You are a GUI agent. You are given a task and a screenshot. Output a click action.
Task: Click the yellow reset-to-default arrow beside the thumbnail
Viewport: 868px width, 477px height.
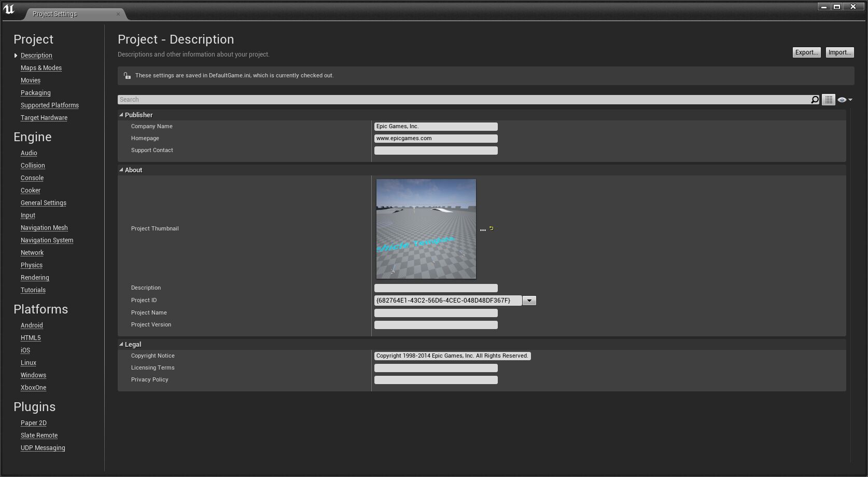[491, 228]
